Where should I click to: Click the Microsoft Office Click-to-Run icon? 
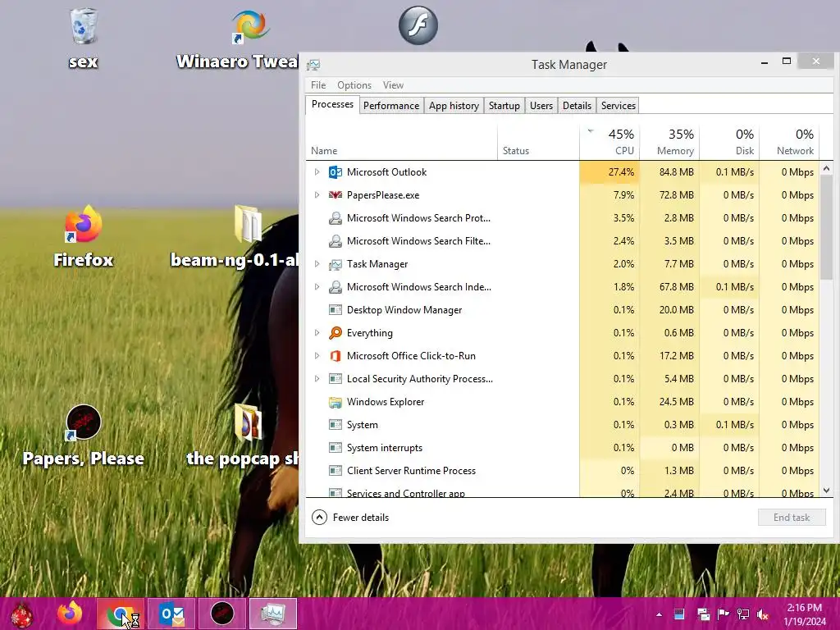coord(336,356)
